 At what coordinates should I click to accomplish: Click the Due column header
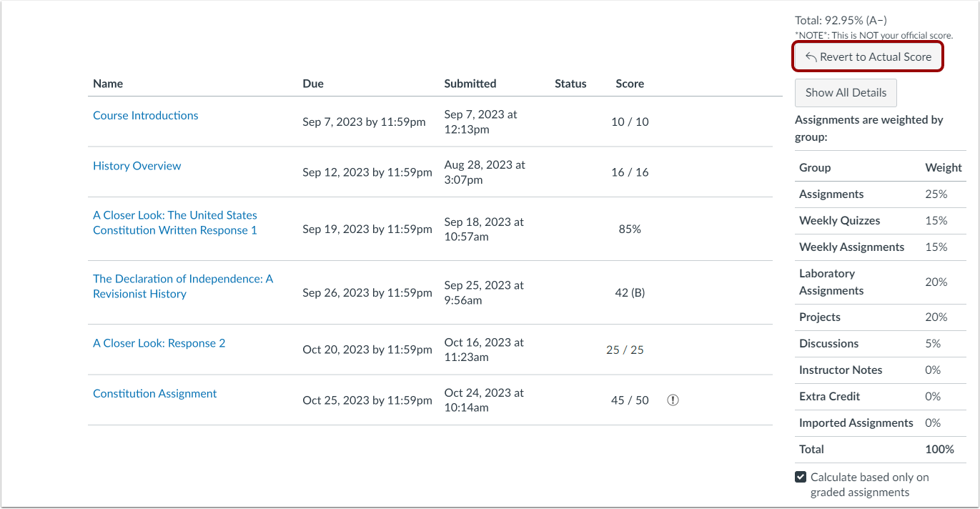pos(313,84)
